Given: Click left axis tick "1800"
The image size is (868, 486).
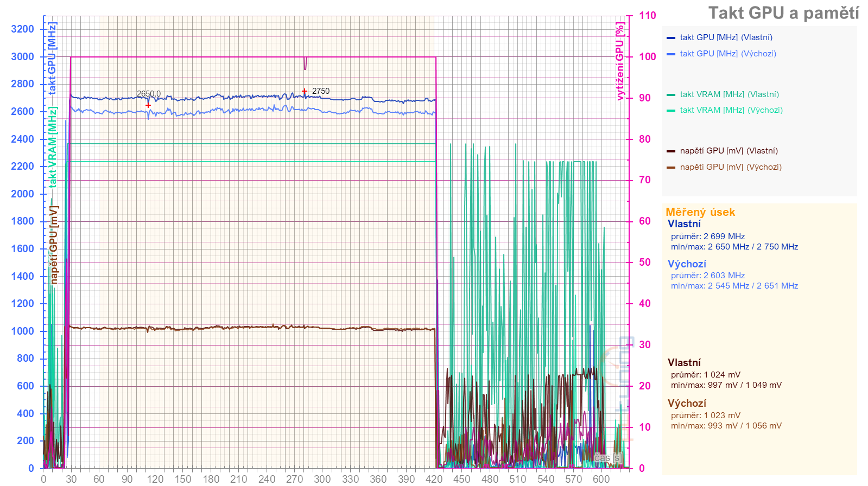Looking at the screenshot, I should pyautogui.click(x=22, y=221).
